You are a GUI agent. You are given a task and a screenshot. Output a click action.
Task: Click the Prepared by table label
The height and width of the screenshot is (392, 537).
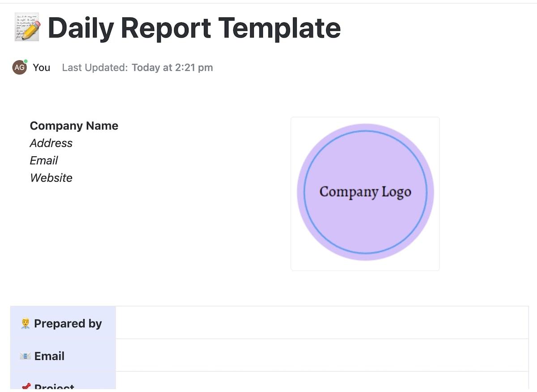coord(68,324)
